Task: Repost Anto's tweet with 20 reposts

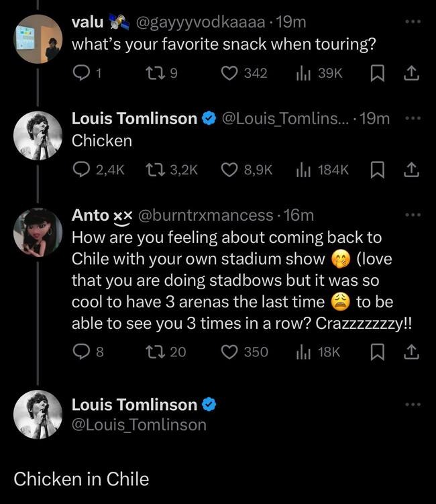Action: [x=154, y=351]
